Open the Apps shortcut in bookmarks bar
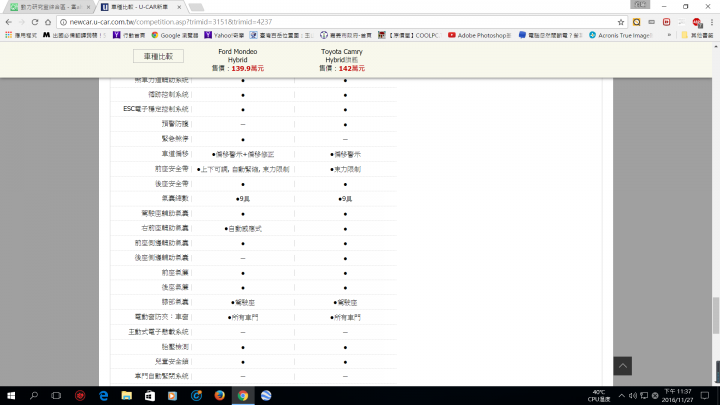Viewport: 720px width, 405px height. (x=21, y=35)
